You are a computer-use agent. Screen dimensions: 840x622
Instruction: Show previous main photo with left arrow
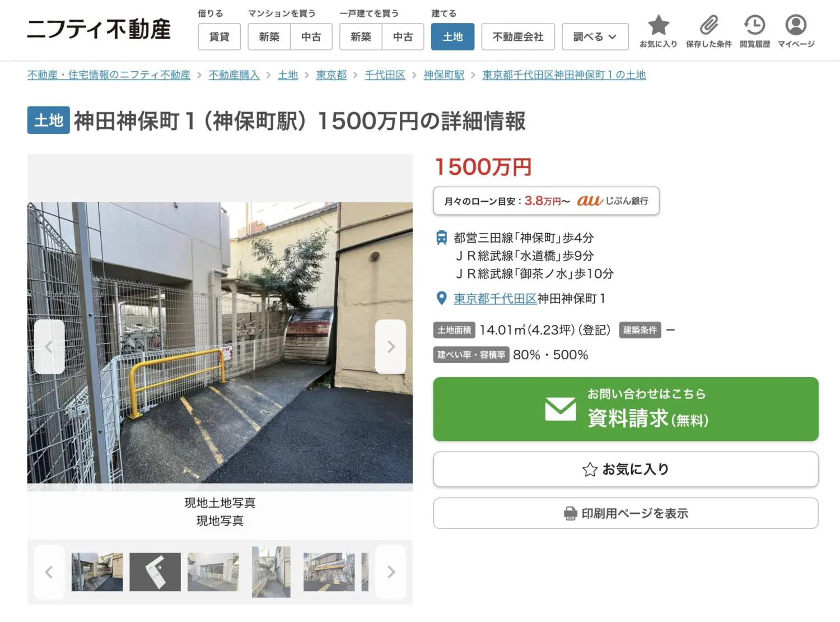pyautogui.click(x=49, y=347)
